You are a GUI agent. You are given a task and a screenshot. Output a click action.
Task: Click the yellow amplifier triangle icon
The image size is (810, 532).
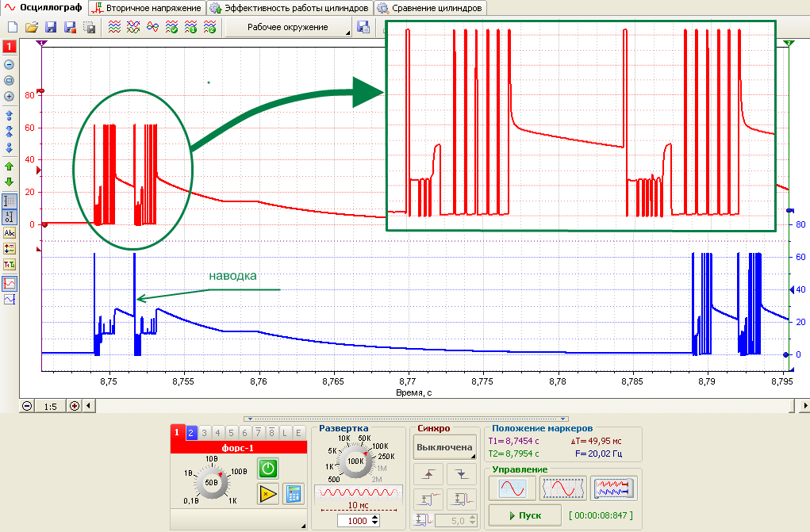pyautogui.click(x=267, y=494)
